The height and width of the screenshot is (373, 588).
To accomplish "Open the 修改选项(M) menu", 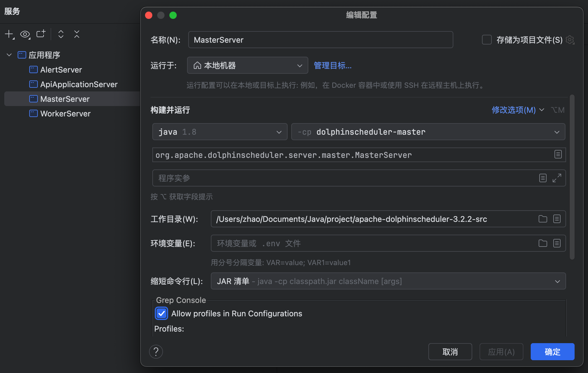I will [518, 110].
